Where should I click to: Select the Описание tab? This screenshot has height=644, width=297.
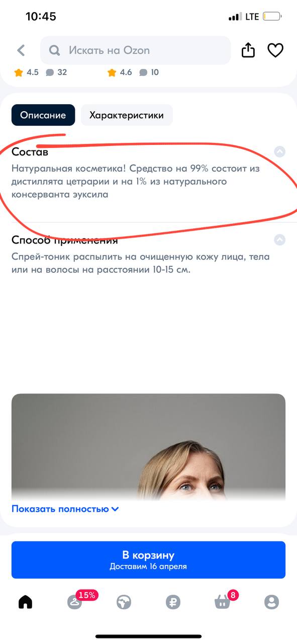coord(43,115)
